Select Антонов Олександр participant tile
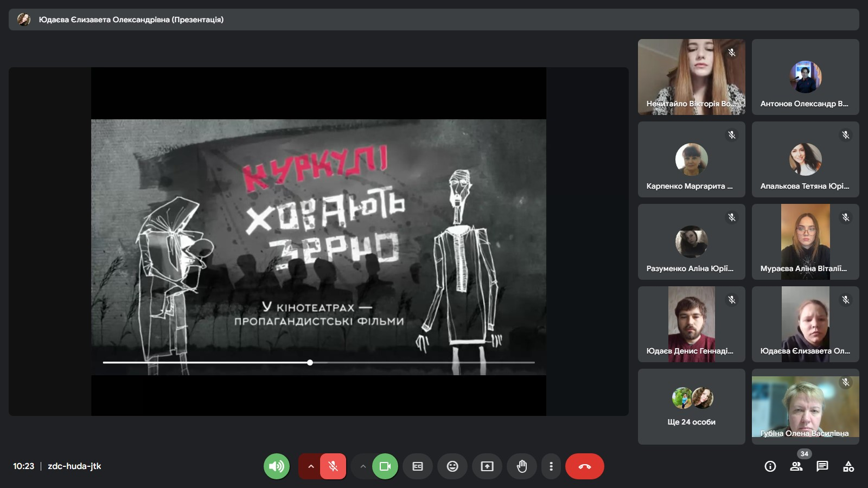The width and height of the screenshot is (868, 488). pyautogui.click(x=806, y=77)
